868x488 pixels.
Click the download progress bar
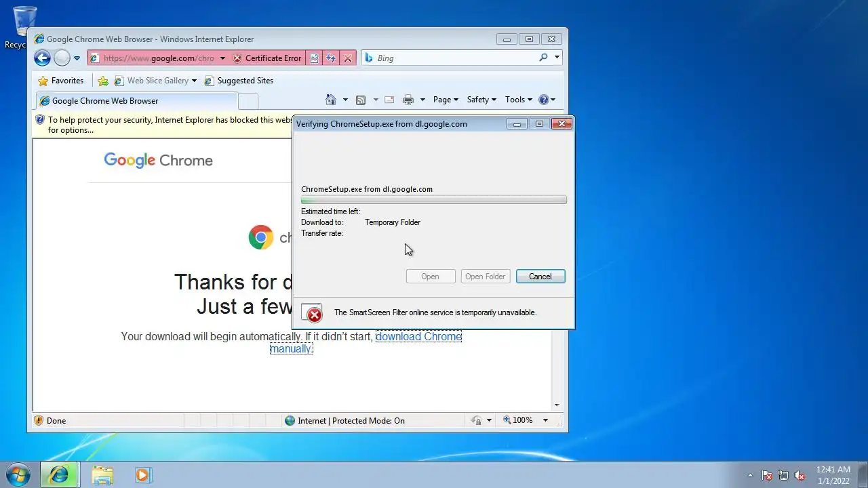pos(434,200)
